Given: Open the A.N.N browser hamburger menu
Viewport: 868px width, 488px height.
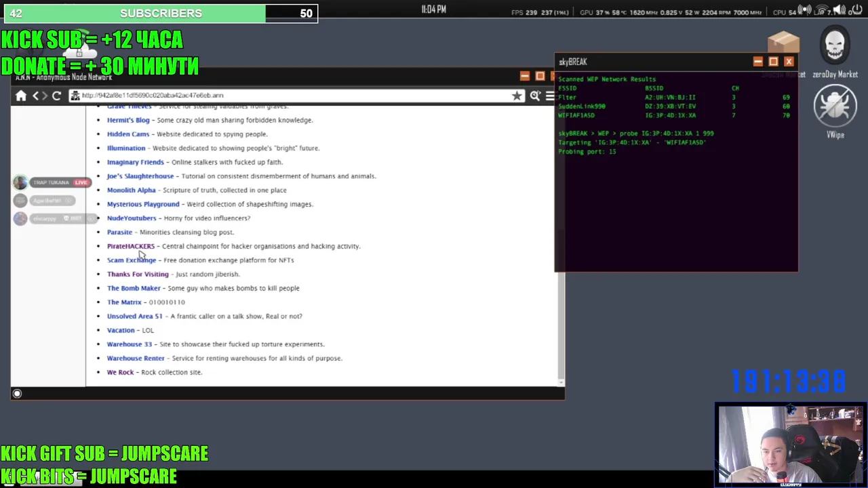Looking at the screenshot, I should pyautogui.click(x=550, y=96).
